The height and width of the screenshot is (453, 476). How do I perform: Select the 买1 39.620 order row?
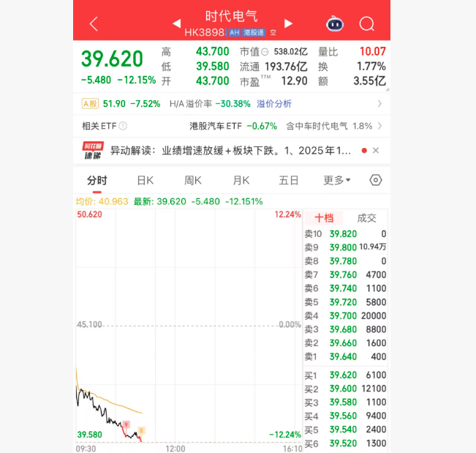tap(345, 375)
